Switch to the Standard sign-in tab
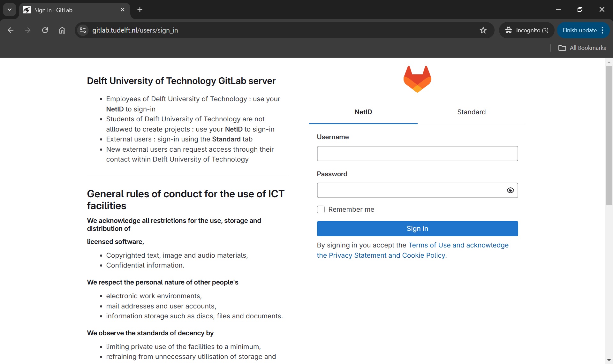Viewport: 613px width, 364px height. (x=471, y=112)
